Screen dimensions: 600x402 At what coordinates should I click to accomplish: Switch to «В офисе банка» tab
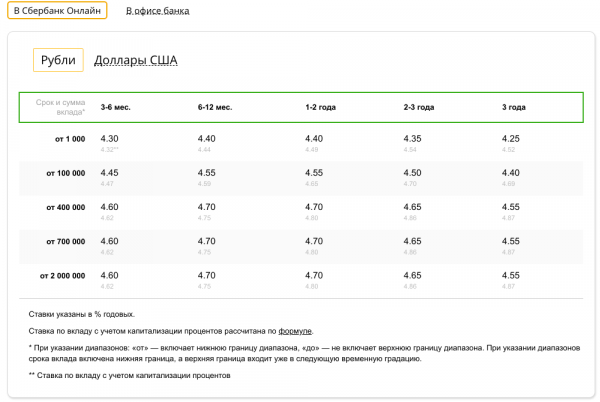pyautogui.click(x=158, y=11)
